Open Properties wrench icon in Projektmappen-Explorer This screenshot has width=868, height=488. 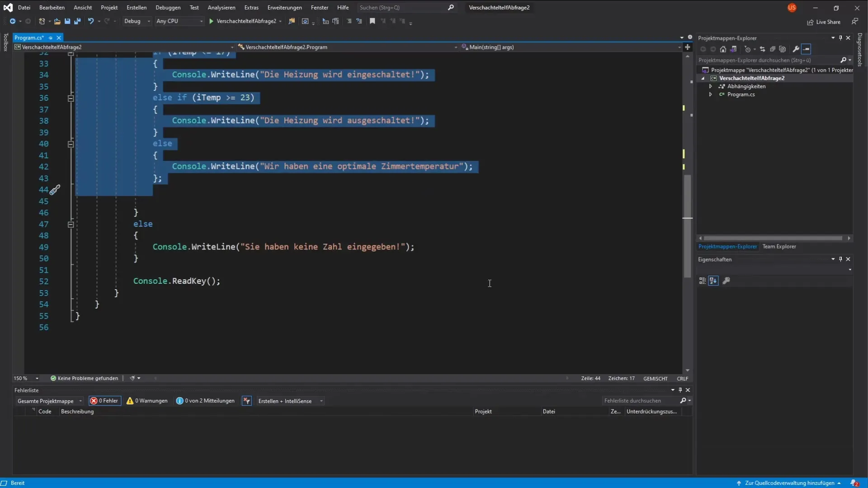click(796, 49)
